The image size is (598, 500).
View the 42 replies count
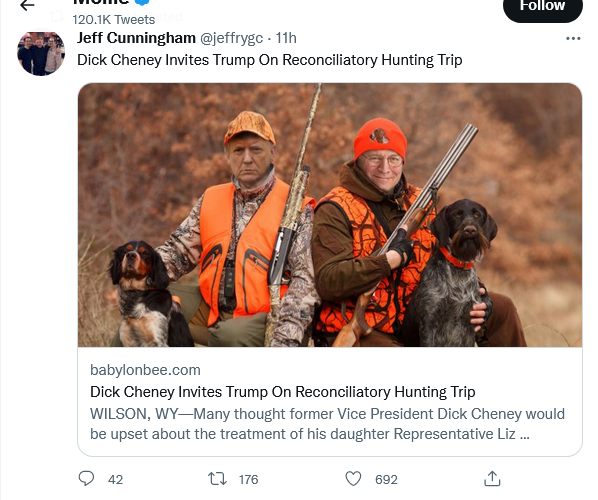[x=115, y=479]
